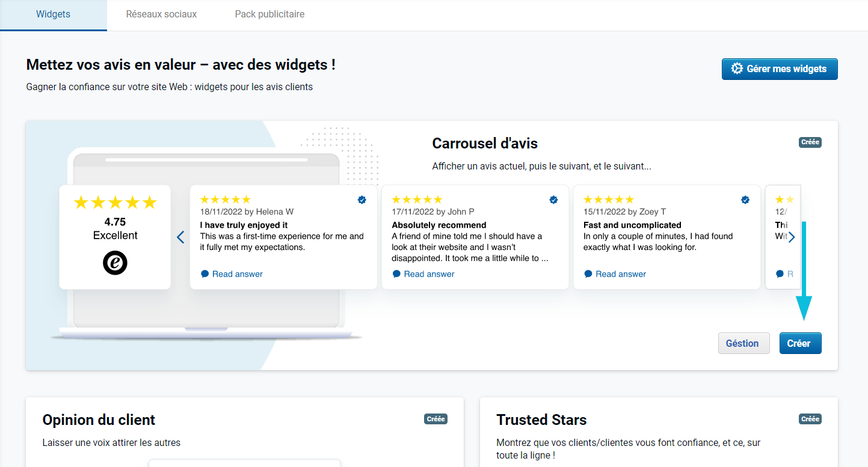Click the five-star rating above 4.75 score

(x=115, y=203)
